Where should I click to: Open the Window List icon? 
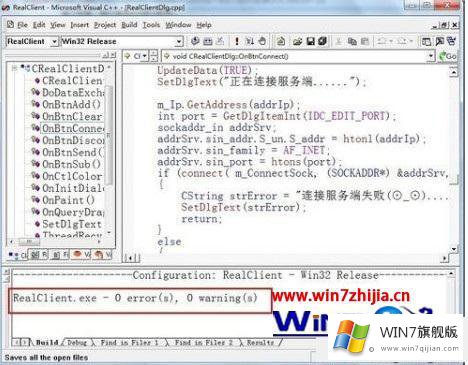(x=452, y=41)
